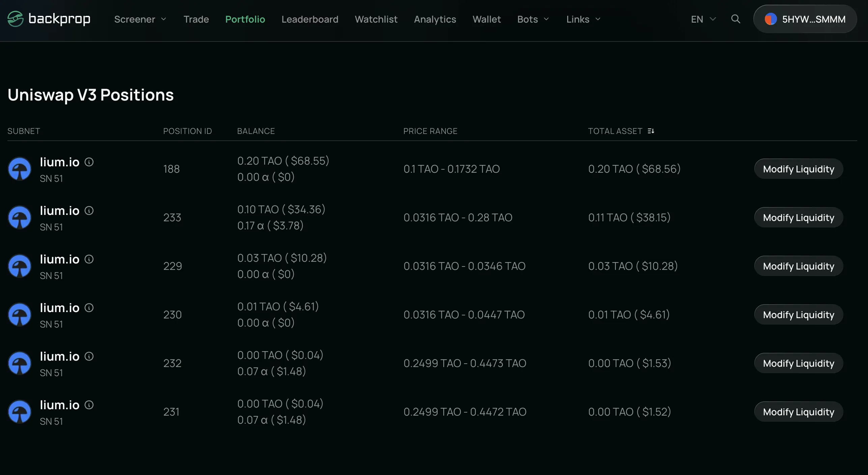This screenshot has width=868, height=475.
Task: Click price range 0.2499 TAO - 0.4472 TAO
Action: (x=465, y=412)
